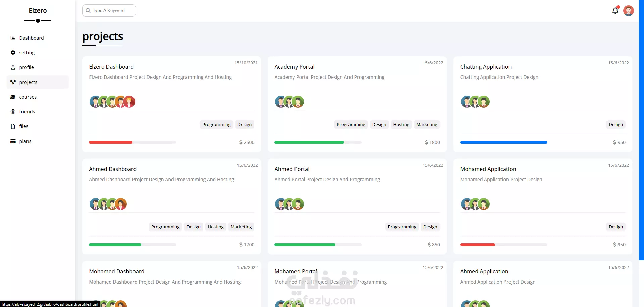Click blue-background avatar in Academy Portal card
Screen dimensions: 644x307
pos(281,102)
